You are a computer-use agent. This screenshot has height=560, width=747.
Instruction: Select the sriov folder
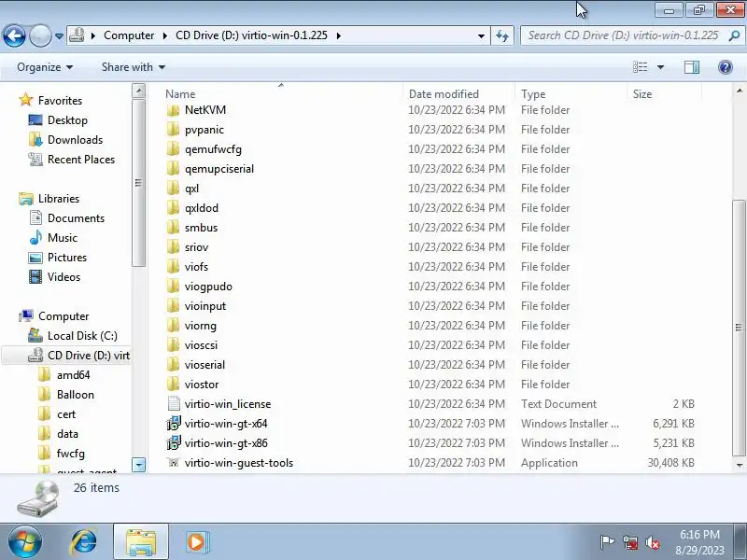coord(196,247)
